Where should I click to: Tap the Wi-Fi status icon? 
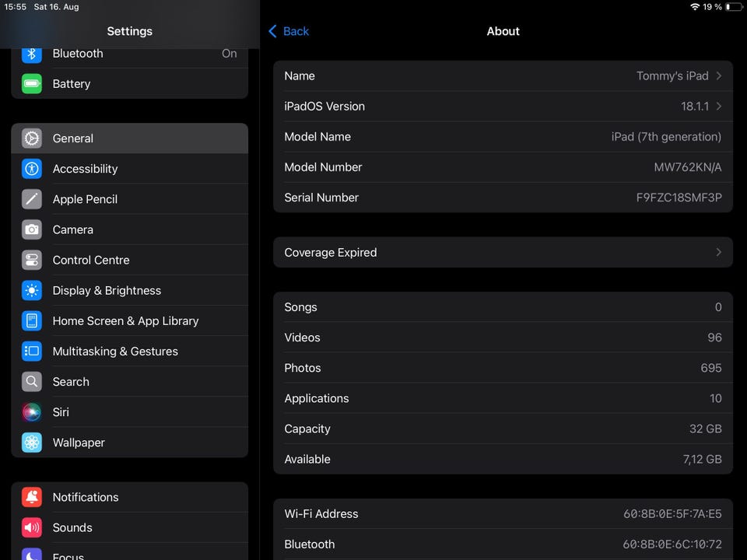click(x=695, y=7)
